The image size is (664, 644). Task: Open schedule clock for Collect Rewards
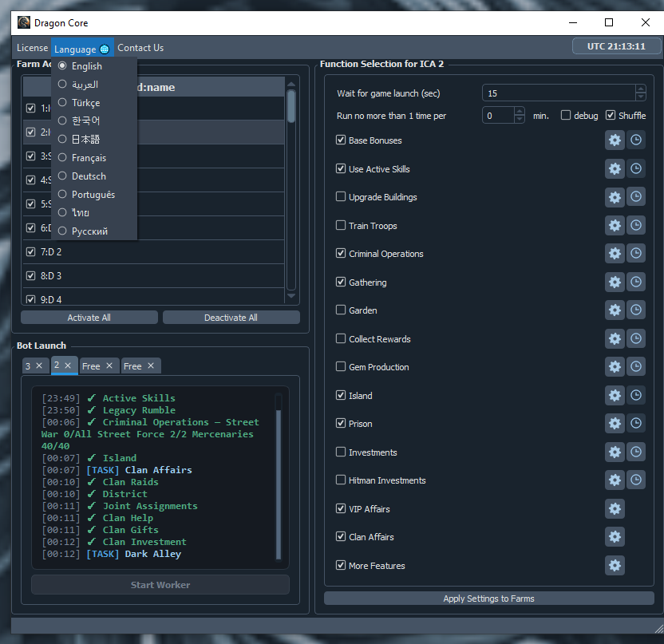click(635, 338)
